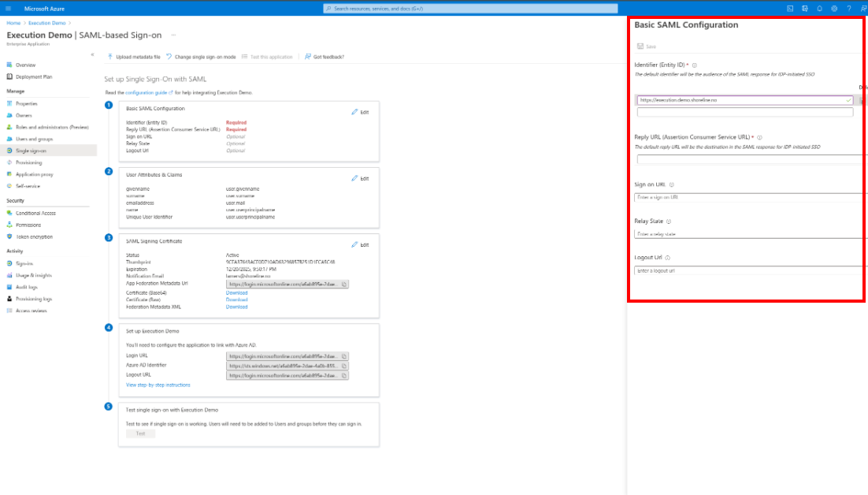Open View step-by-step instructions link
The image size is (868, 495).
click(x=158, y=385)
